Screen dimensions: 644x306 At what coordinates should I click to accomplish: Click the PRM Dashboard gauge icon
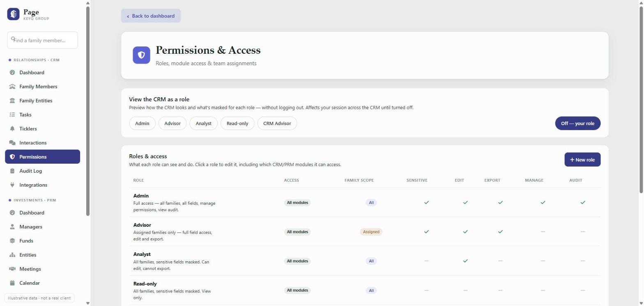(12, 213)
